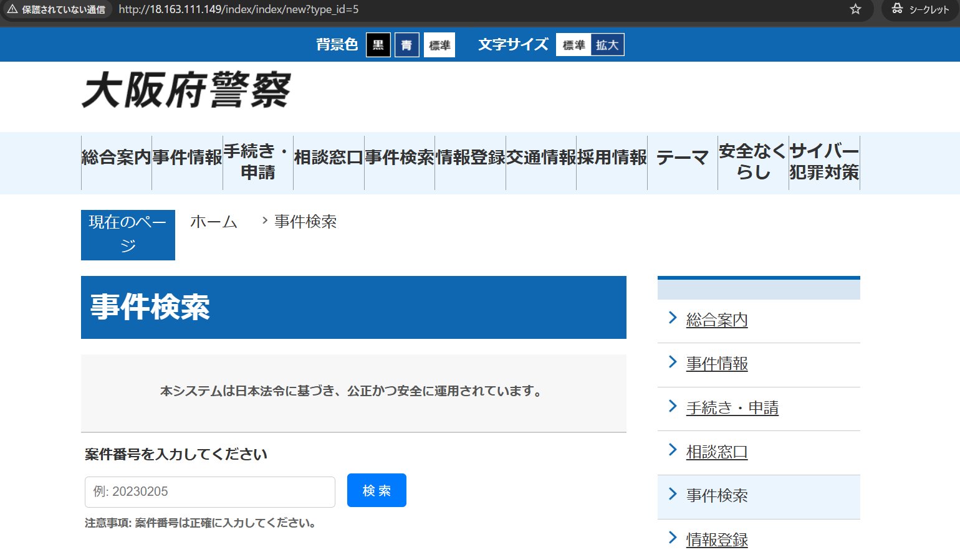Open the 安全なくらし navigation menu
Viewport: 960px width, 560px height.
point(753,162)
